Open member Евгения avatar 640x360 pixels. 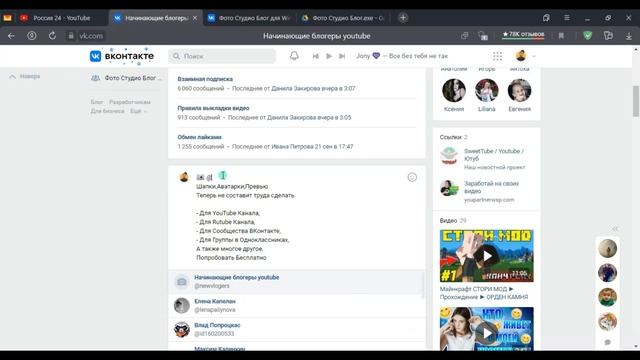(x=520, y=90)
